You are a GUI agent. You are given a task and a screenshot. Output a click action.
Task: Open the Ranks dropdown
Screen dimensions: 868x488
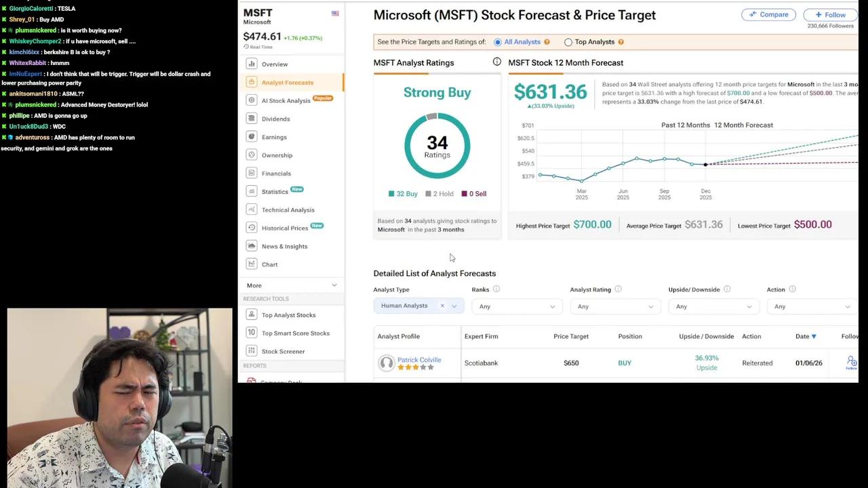(515, 306)
